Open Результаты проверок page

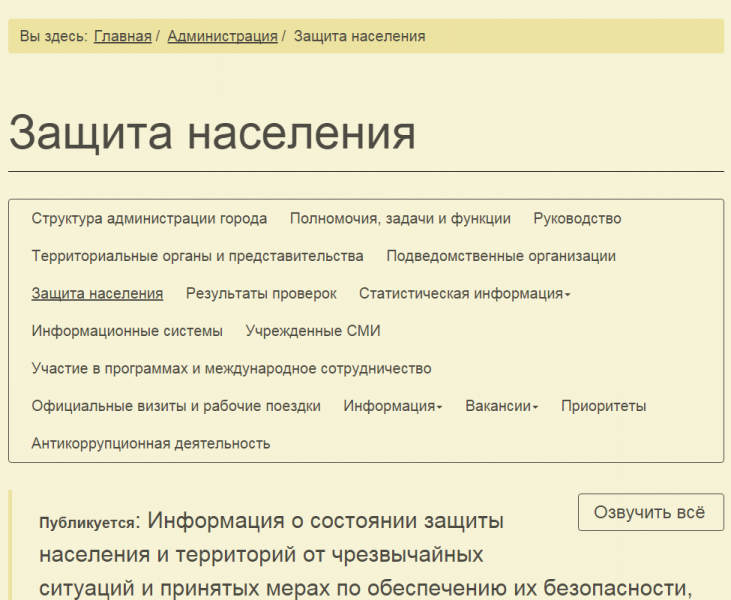point(261,293)
